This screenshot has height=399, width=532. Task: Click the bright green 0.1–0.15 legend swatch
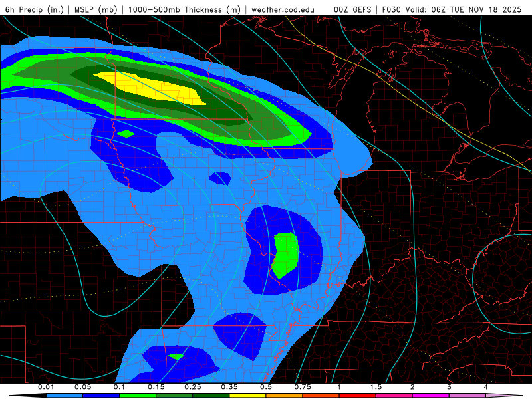(x=138, y=396)
